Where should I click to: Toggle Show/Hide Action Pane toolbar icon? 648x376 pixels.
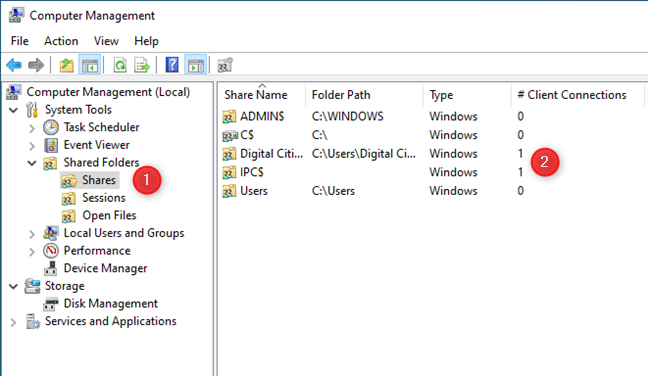195,65
